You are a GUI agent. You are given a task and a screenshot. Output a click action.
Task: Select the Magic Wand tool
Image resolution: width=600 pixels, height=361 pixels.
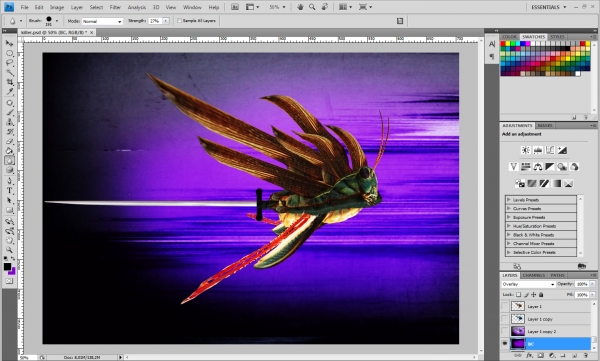pos(9,72)
